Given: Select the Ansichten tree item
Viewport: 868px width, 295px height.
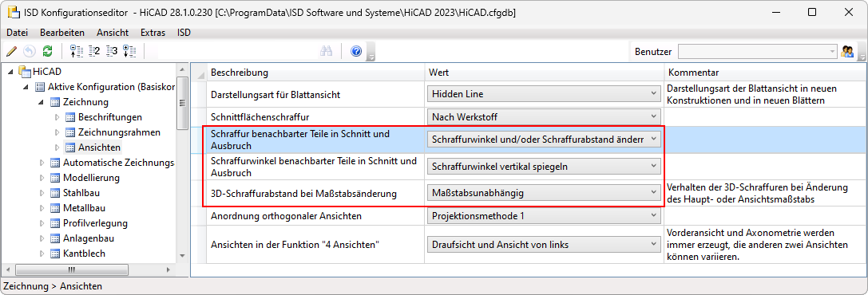Looking at the screenshot, I should (x=100, y=147).
